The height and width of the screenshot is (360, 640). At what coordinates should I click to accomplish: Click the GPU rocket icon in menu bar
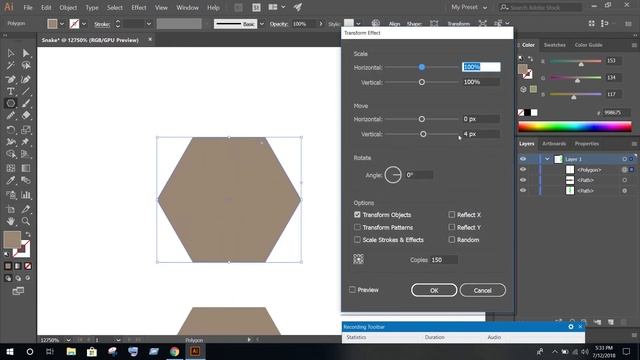pos(298,7)
